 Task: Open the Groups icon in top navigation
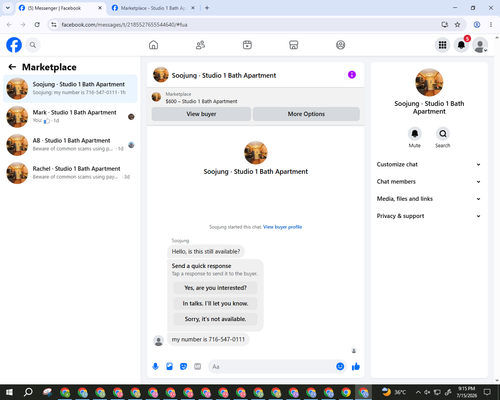340,45
